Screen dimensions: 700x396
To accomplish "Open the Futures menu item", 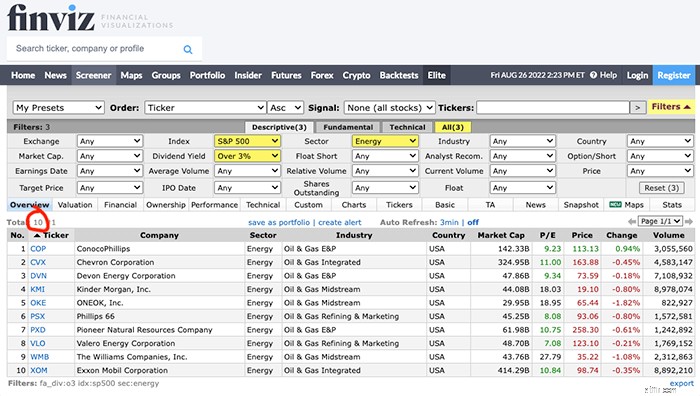I will click(x=286, y=75).
